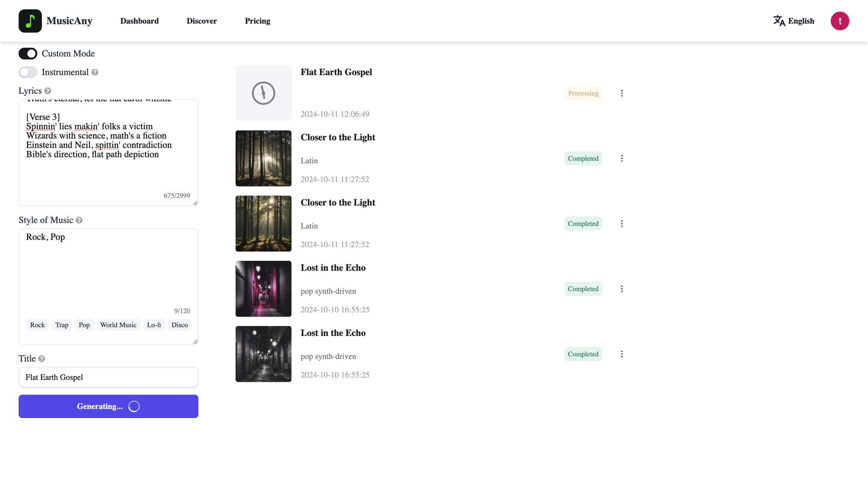Image resolution: width=868 pixels, height=478 pixels.
Task: Select the Trap style tag
Action: pyautogui.click(x=61, y=324)
